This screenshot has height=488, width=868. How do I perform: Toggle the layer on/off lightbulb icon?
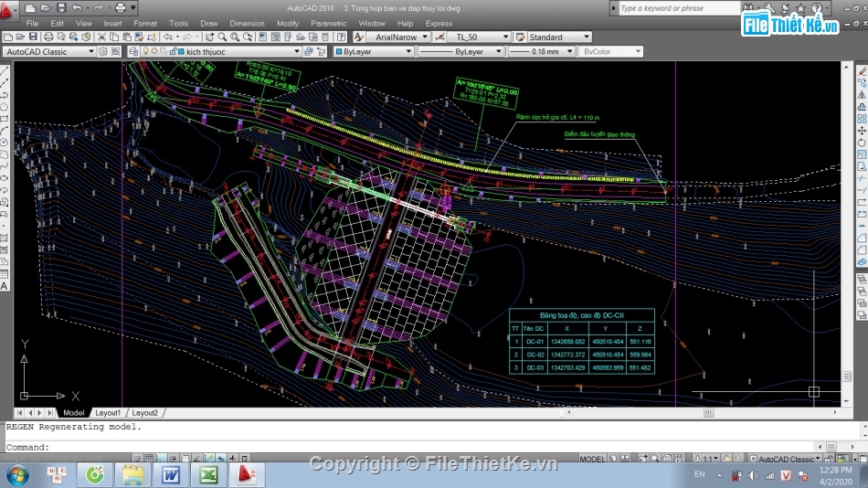pos(145,51)
